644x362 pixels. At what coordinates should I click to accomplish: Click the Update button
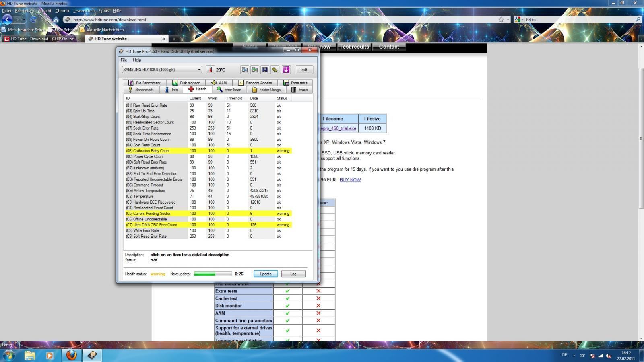[x=266, y=274]
